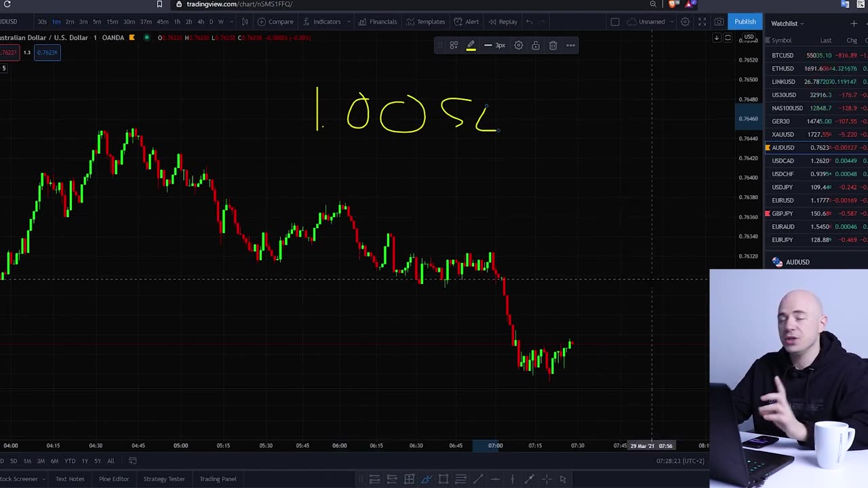Open the Indicators dialog
This screenshot has width=868, height=488.
pos(321,22)
